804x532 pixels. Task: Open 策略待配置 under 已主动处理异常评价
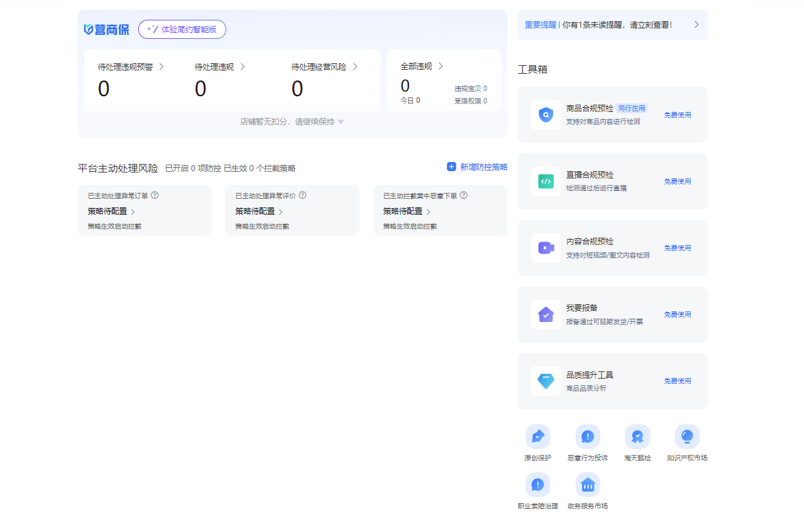pyautogui.click(x=259, y=211)
